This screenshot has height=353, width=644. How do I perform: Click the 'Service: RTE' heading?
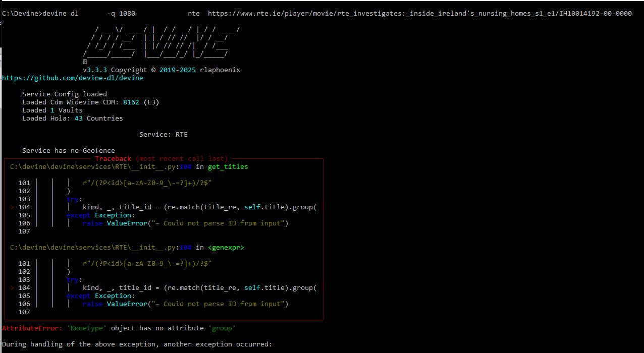coord(164,134)
